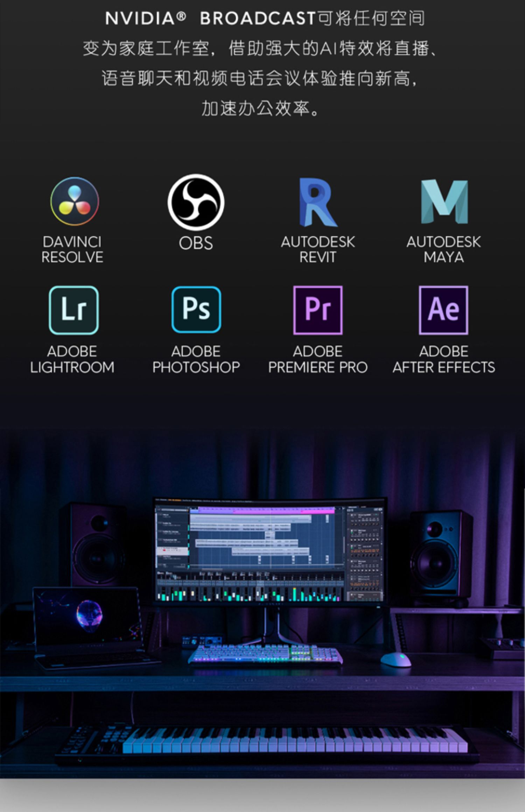The image size is (525, 812).
Task: Click the "AUTODESK REVIT" caption
Action: (318, 249)
